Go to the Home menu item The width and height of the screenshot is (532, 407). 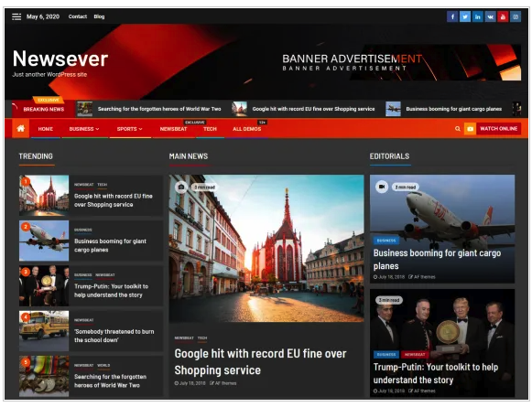(x=46, y=129)
